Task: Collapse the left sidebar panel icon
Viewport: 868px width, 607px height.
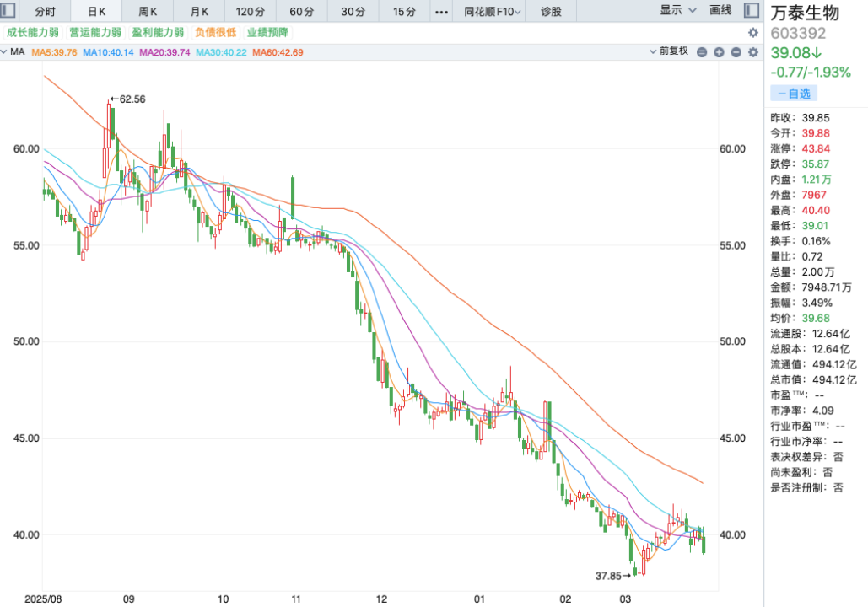Action: tap(8, 10)
